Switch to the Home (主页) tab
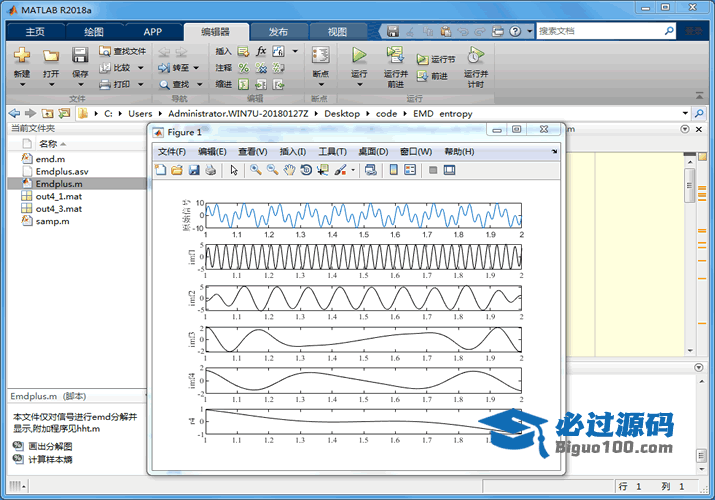 pos(35,31)
